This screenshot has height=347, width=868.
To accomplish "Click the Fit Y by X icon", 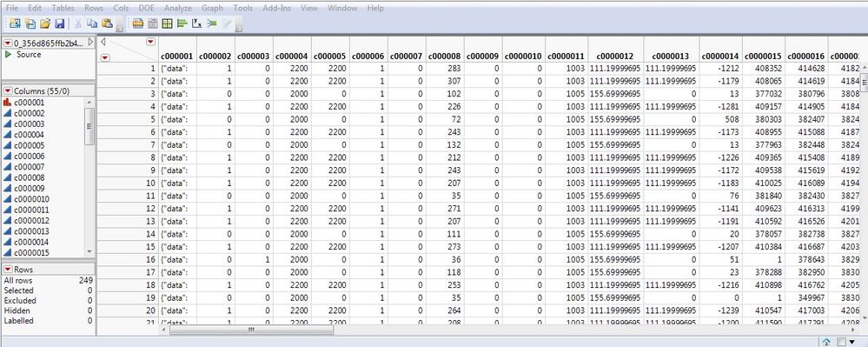I will click(197, 23).
